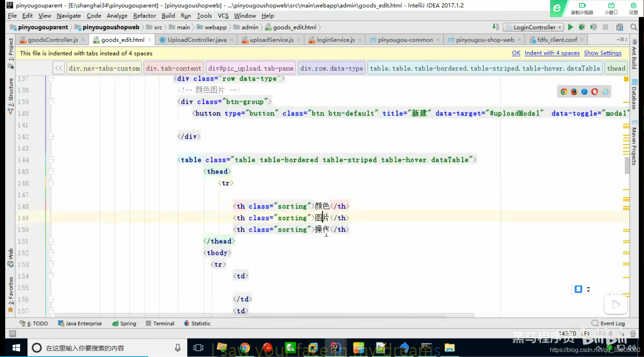644x357 pixels.
Task: Switch to the loginService.js tab
Action: pos(335,40)
